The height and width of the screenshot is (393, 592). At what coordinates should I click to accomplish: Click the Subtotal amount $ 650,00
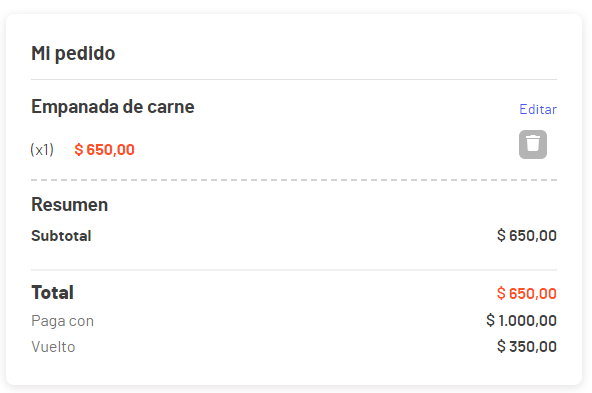click(x=527, y=236)
